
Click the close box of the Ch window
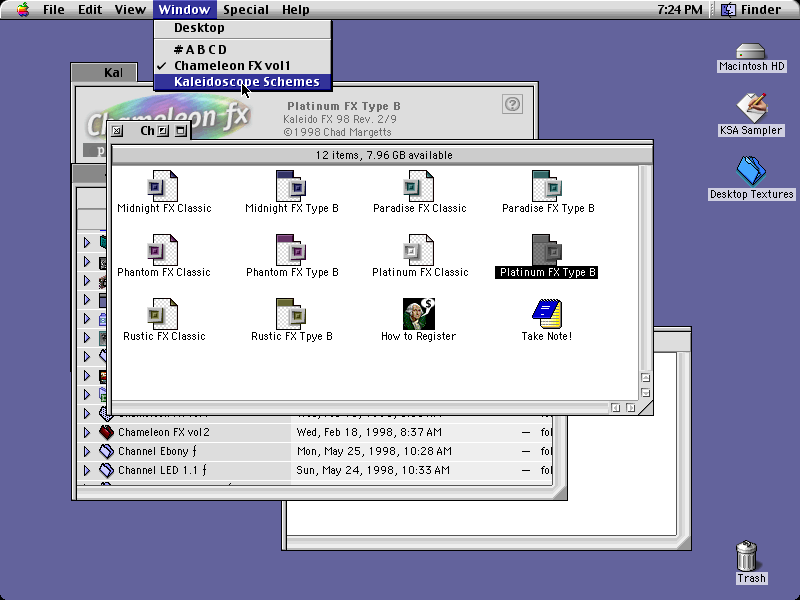(117, 131)
